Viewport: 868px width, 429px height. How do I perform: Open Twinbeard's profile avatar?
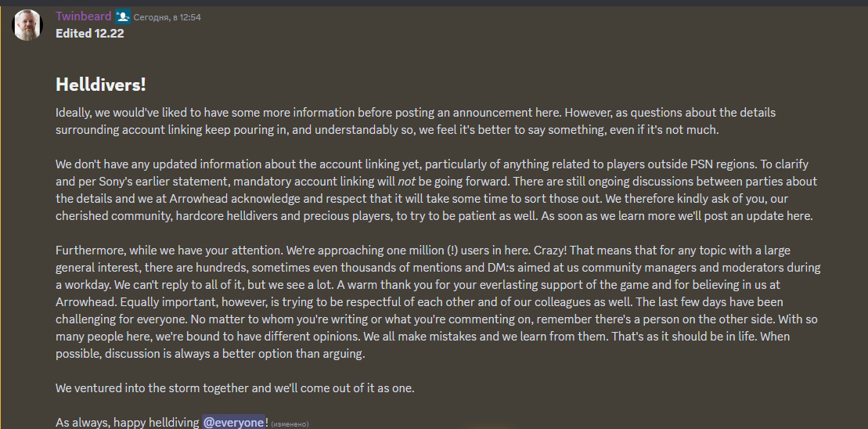tap(27, 25)
